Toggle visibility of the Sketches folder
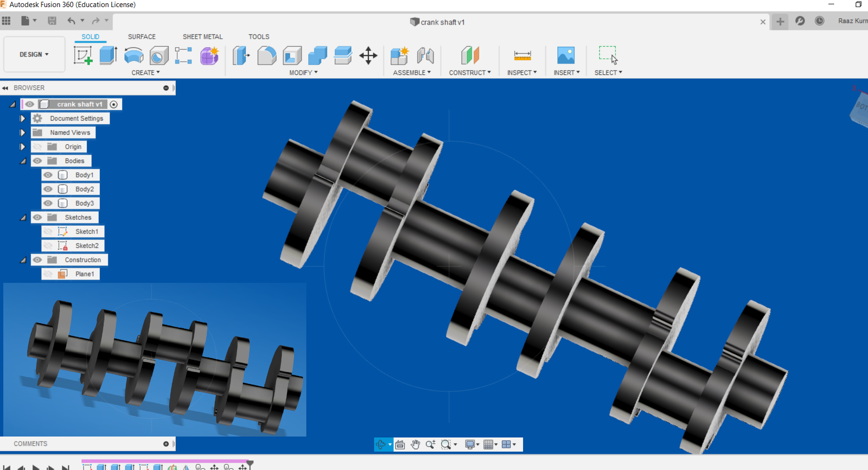The height and width of the screenshot is (470, 868). coord(37,217)
